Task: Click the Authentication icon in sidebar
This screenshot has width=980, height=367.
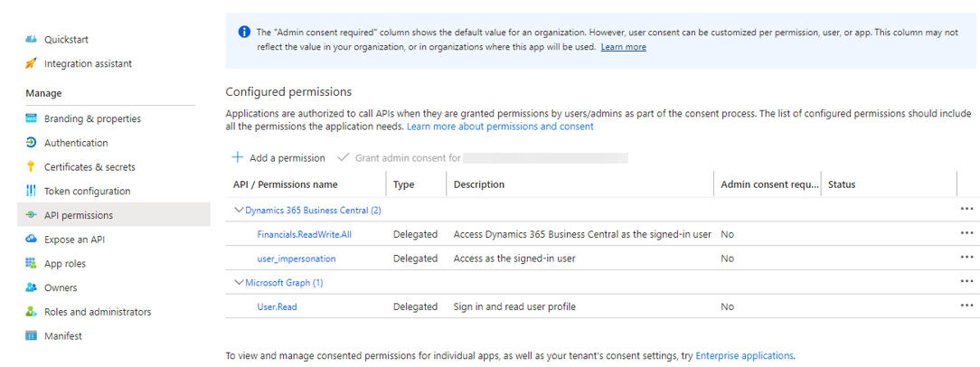Action: pos(31,143)
